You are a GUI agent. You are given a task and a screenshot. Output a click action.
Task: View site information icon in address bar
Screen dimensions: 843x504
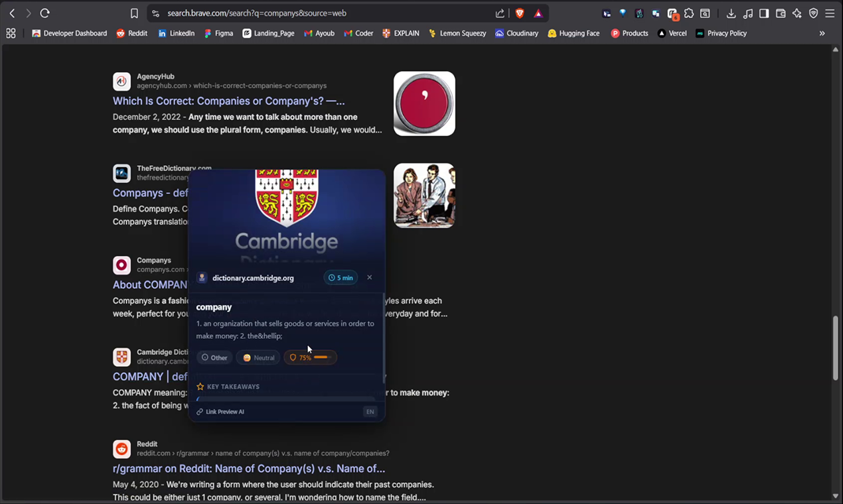point(155,13)
